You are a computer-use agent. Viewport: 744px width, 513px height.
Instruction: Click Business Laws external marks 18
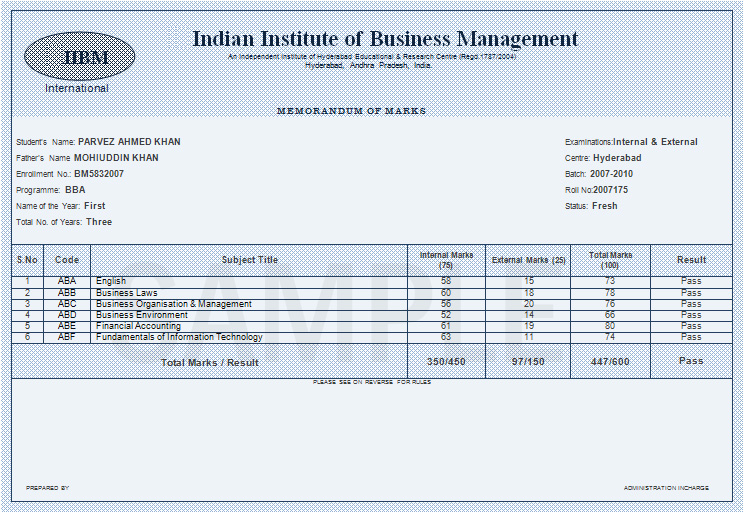click(529, 293)
